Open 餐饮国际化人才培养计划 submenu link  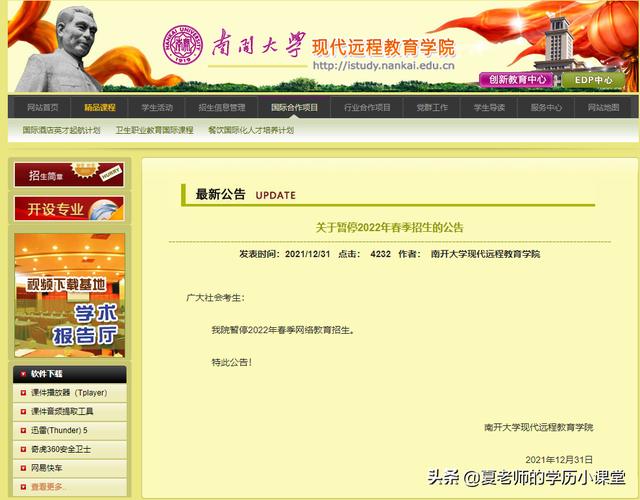coord(251,130)
